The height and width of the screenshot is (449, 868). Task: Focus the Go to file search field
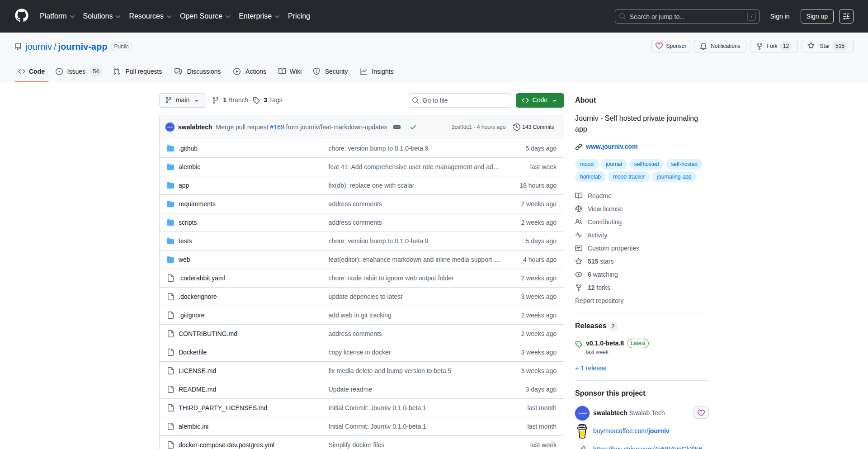(460, 100)
